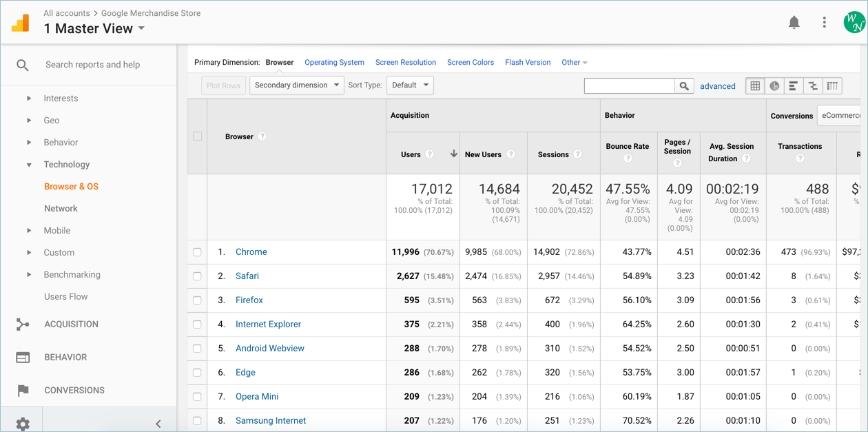
Task: Click help icon next to Sessions
Action: click(577, 154)
